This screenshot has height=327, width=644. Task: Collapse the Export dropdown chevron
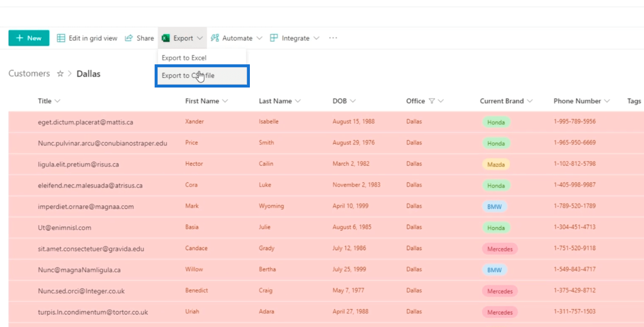(x=200, y=38)
